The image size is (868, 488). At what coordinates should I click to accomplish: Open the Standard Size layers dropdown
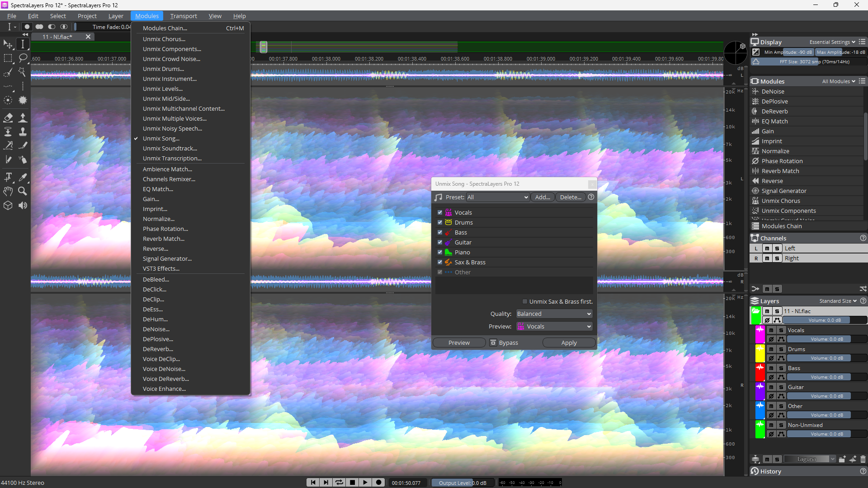pyautogui.click(x=838, y=301)
